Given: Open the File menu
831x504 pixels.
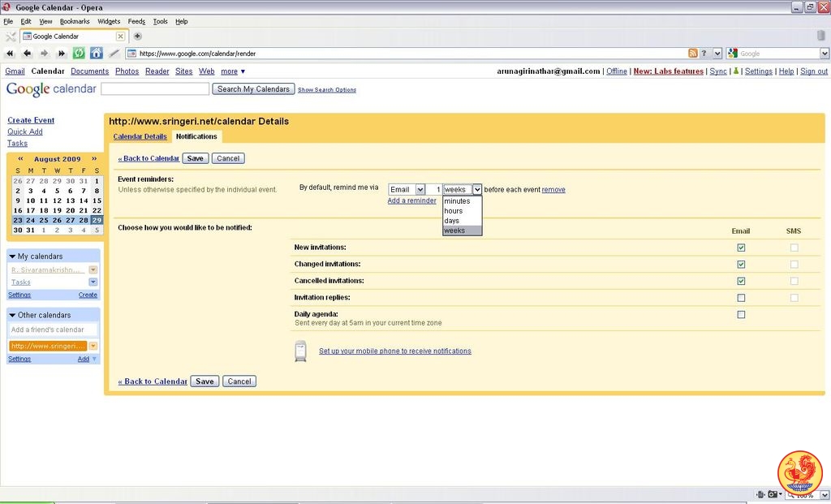Looking at the screenshot, I should click(x=8, y=22).
